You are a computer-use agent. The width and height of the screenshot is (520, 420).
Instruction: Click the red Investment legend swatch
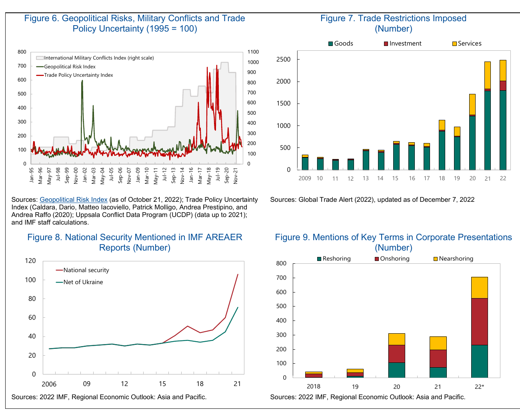click(x=386, y=44)
